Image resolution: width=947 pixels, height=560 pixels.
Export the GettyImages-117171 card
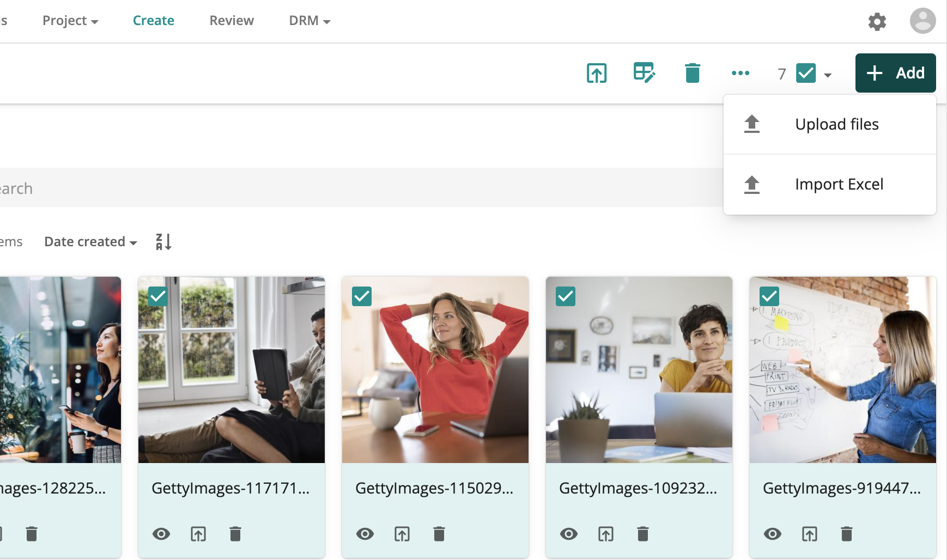pos(198,534)
